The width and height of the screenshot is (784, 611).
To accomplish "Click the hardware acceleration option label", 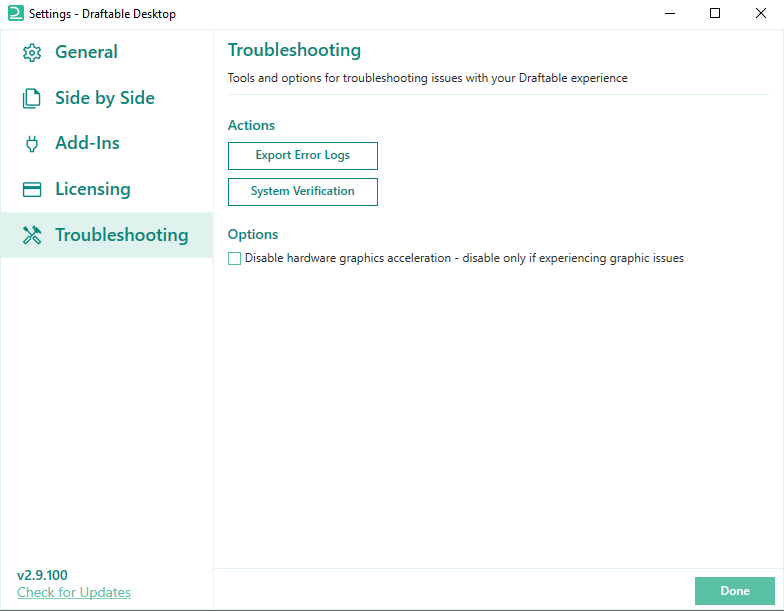I will 464,258.
